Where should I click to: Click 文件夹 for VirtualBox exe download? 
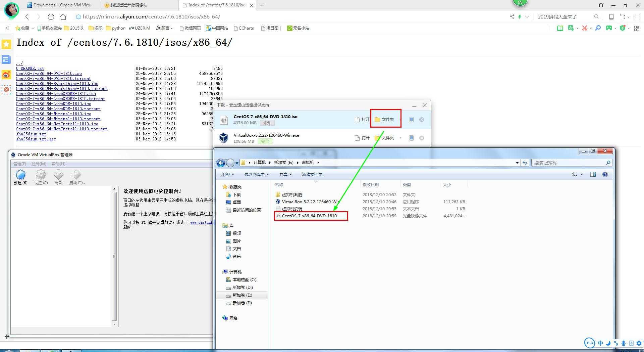[x=384, y=138]
